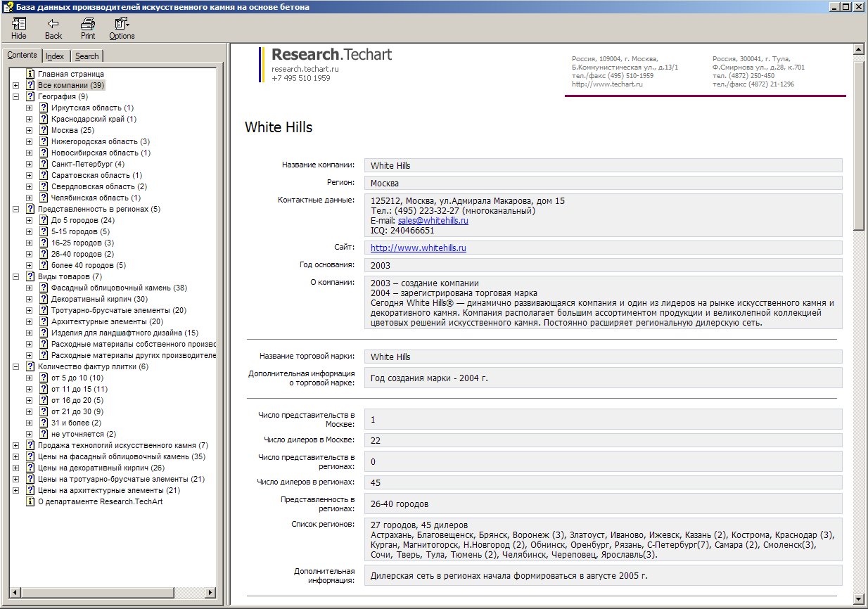Image resolution: width=868 pixels, height=609 pixels.
Task: Click the topic icon beside Свердловская область (2)
Action: coord(44,186)
